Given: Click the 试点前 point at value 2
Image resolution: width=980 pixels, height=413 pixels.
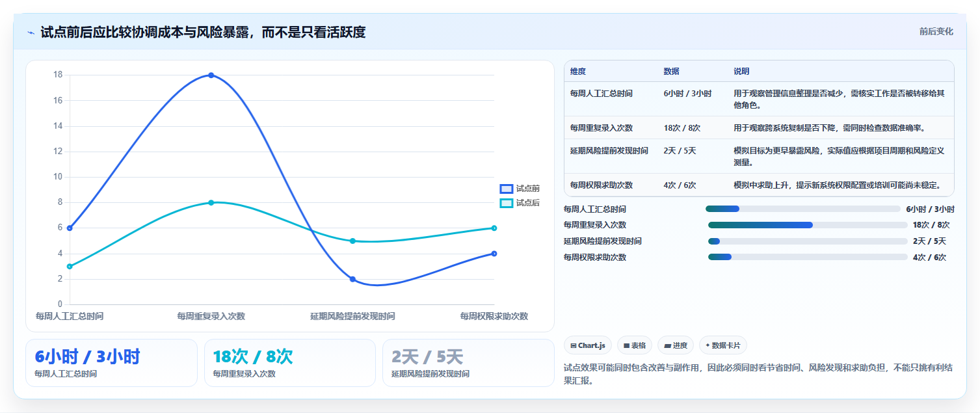Looking at the screenshot, I should tap(352, 279).
